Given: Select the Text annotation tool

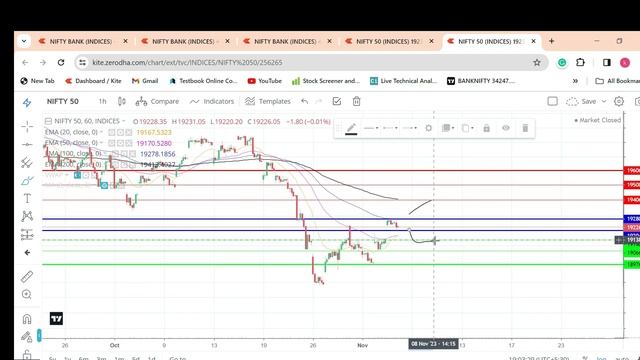Looking at the screenshot, I should tap(27, 198).
